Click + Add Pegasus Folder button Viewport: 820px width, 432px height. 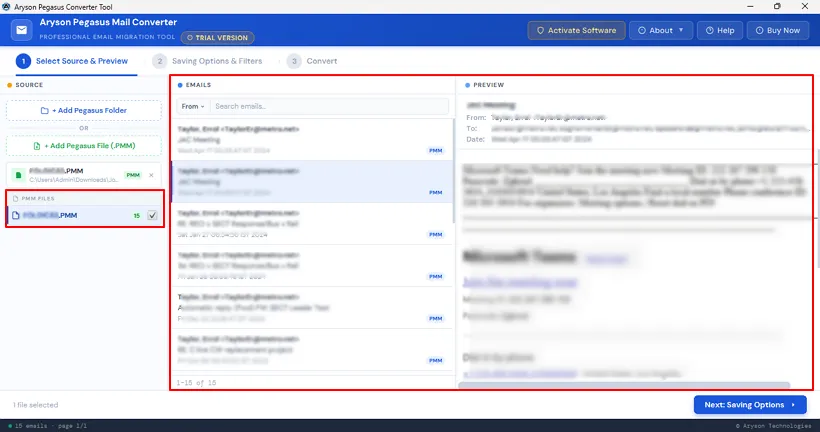coord(84,110)
